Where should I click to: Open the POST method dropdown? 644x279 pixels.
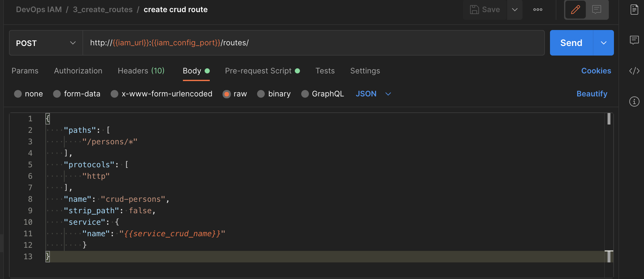click(x=46, y=43)
